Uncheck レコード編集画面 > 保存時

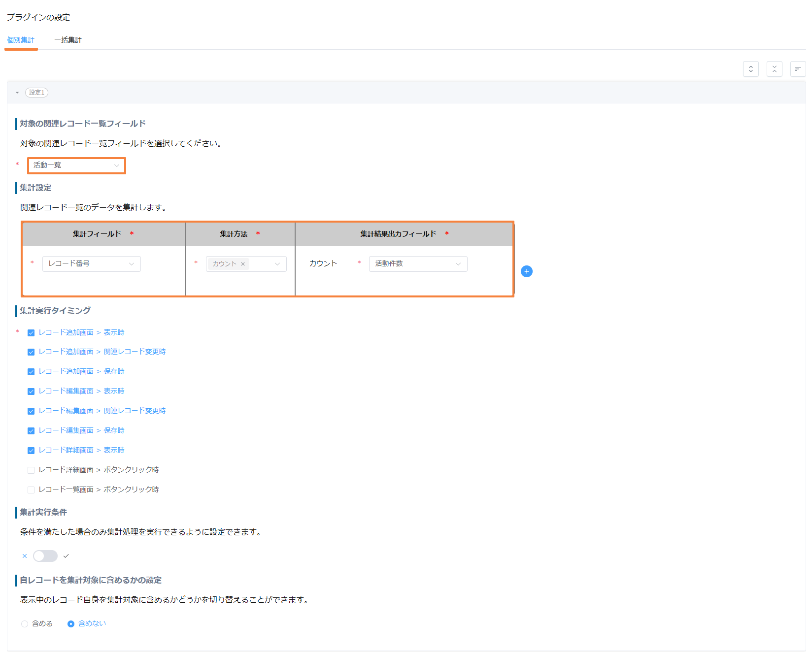[31, 431]
